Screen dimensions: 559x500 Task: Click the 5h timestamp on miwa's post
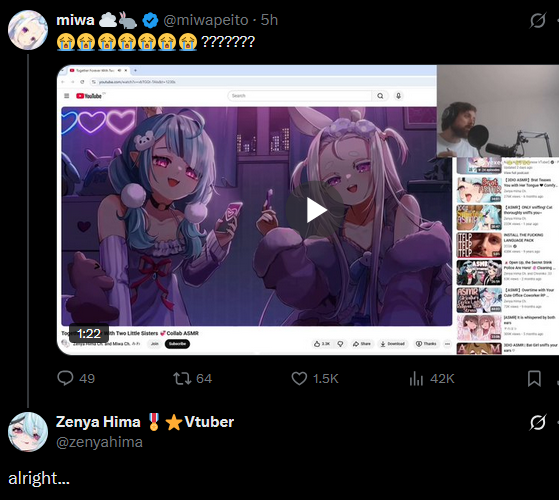[x=269, y=20]
